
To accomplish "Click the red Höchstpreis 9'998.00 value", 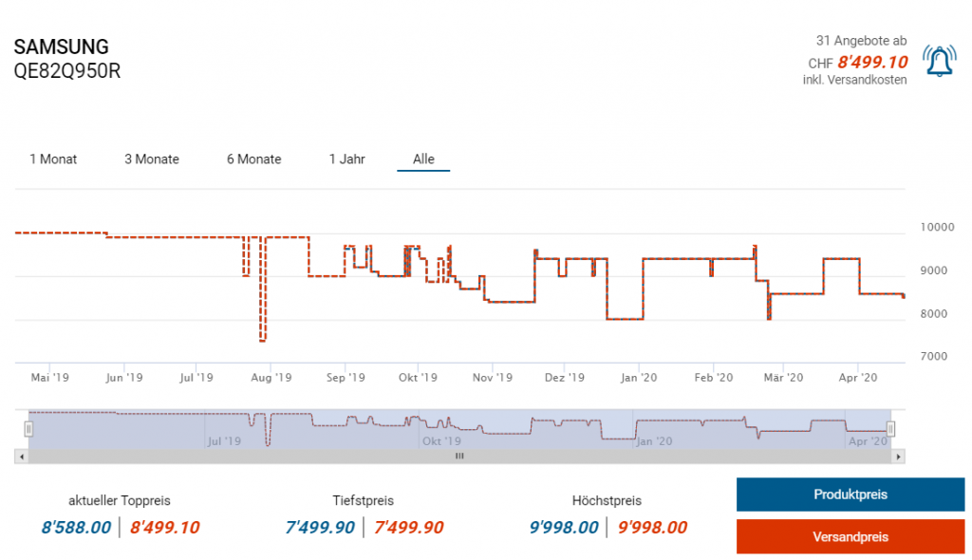I will [x=652, y=528].
